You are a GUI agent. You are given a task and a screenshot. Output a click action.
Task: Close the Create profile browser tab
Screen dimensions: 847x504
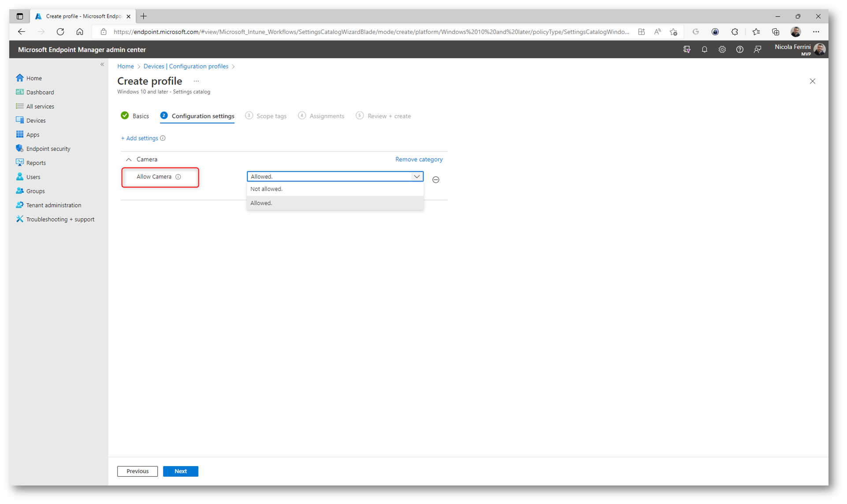point(128,16)
